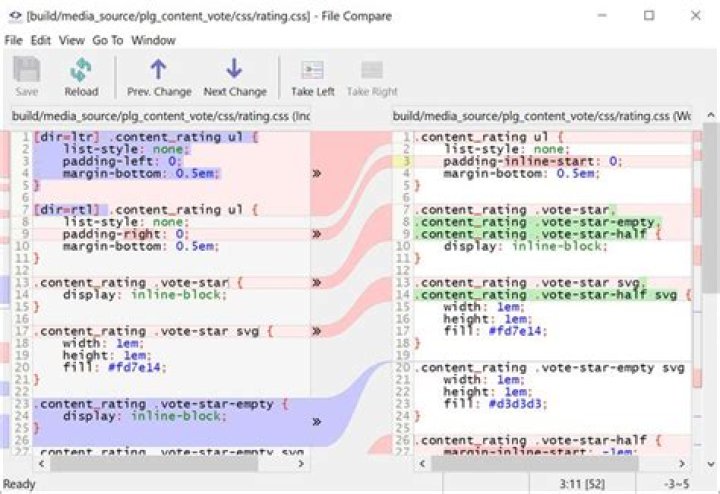Click merge arrow beside the vote-star-empty block
The width and height of the screenshot is (720, 494).
(x=316, y=421)
